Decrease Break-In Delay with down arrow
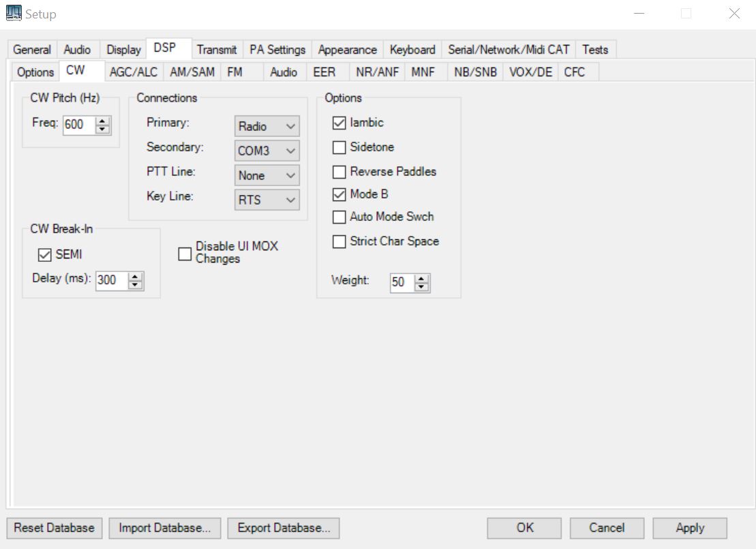 click(x=135, y=284)
